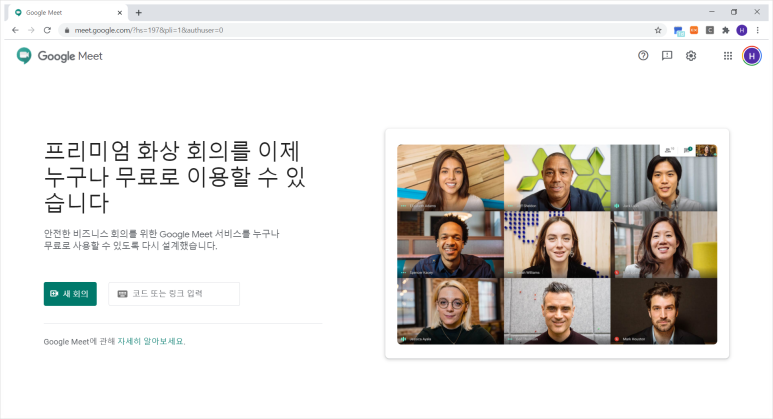Close the Google Meet tab
Image resolution: width=773 pixels, height=419 pixels.
pos(119,13)
